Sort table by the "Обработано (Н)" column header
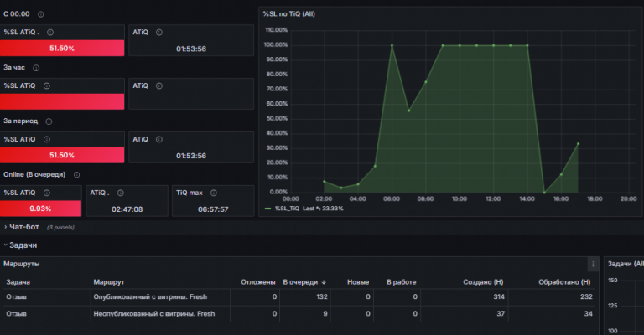Image resolution: width=644 pixels, height=335 pixels. tap(564, 282)
